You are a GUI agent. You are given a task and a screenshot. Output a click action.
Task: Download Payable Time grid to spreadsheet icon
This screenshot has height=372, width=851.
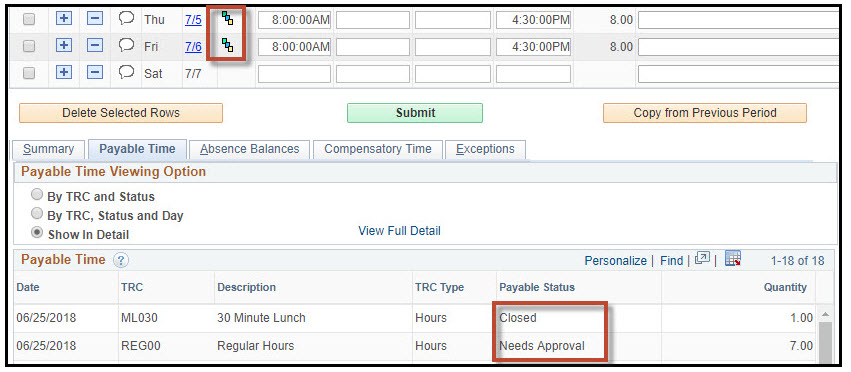[733, 259]
